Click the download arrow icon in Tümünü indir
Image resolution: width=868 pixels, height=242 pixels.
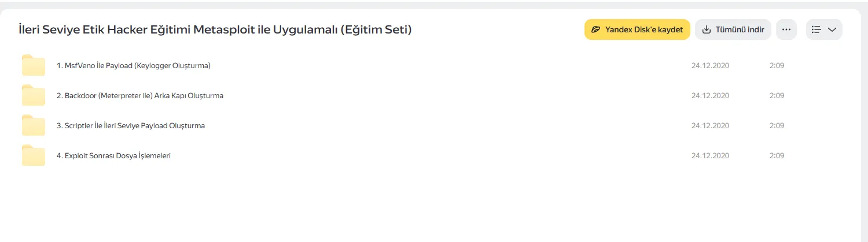pyautogui.click(x=706, y=29)
